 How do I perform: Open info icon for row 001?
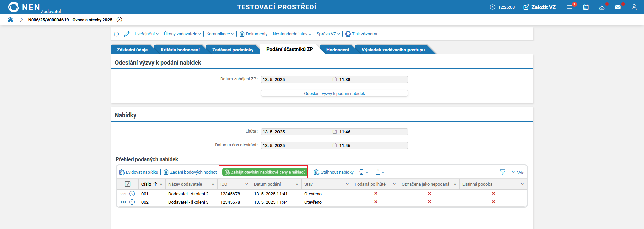click(x=132, y=194)
